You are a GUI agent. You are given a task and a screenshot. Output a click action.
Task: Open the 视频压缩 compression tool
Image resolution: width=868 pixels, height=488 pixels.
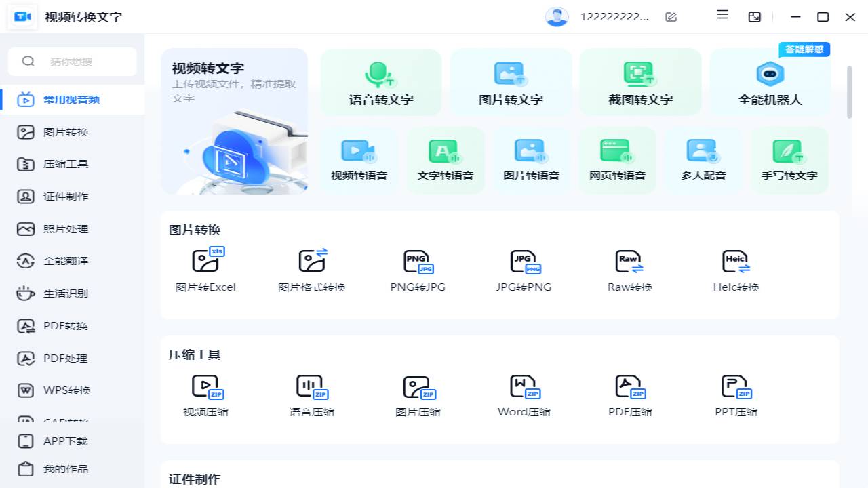pyautogui.click(x=205, y=395)
